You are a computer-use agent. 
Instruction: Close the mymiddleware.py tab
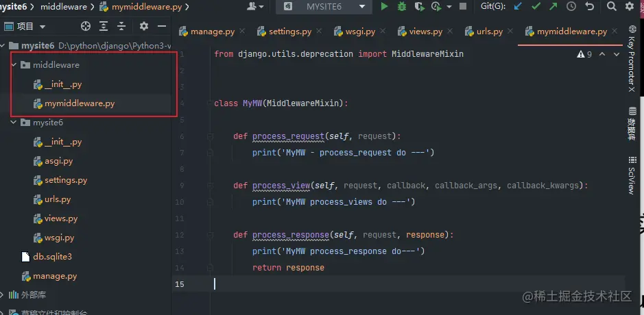(615, 32)
